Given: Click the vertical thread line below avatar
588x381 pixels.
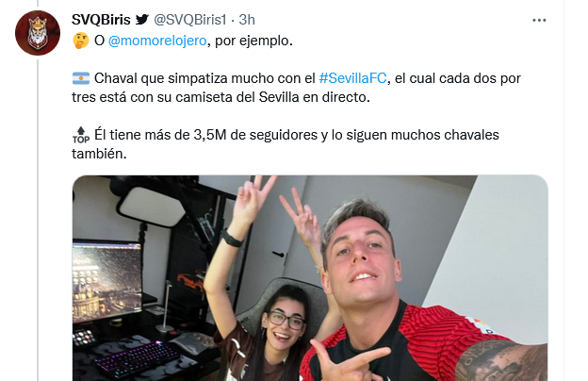Looking at the screenshot, I should [x=38, y=220].
